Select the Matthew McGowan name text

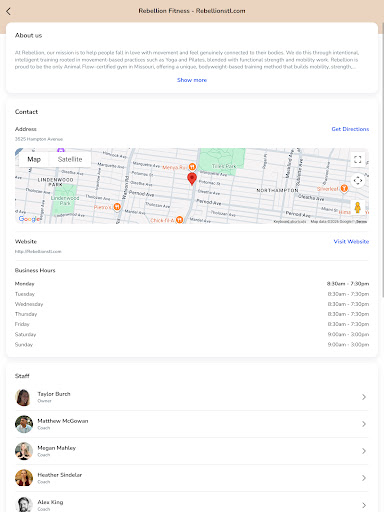click(63, 421)
